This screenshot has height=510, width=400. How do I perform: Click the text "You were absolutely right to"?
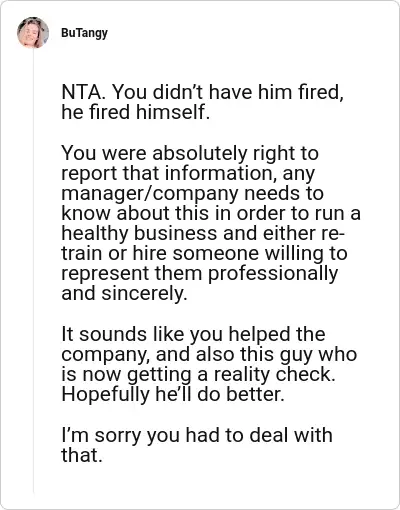pos(190,154)
